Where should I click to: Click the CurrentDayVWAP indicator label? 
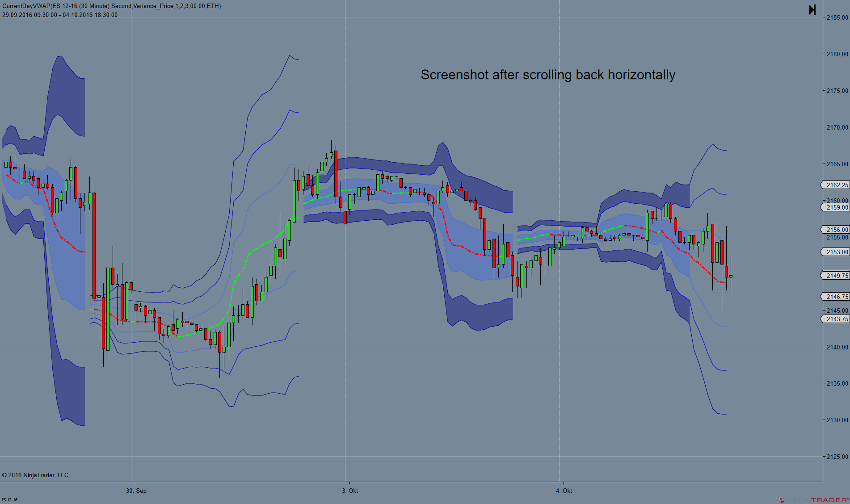(x=111, y=6)
